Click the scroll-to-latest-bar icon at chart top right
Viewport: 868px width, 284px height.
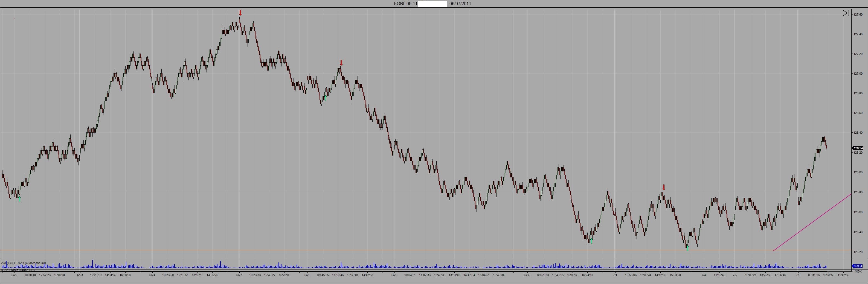pos(846,13)
